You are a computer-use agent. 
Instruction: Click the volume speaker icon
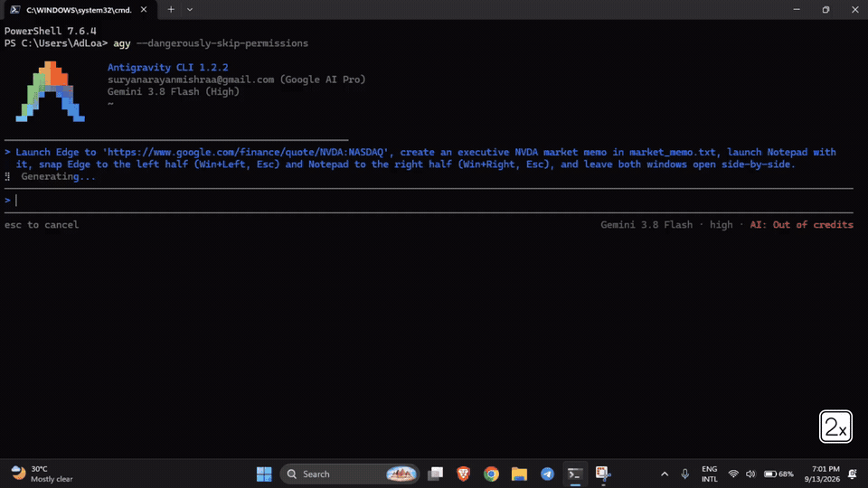pyautogui.click(x=750, y=474)
